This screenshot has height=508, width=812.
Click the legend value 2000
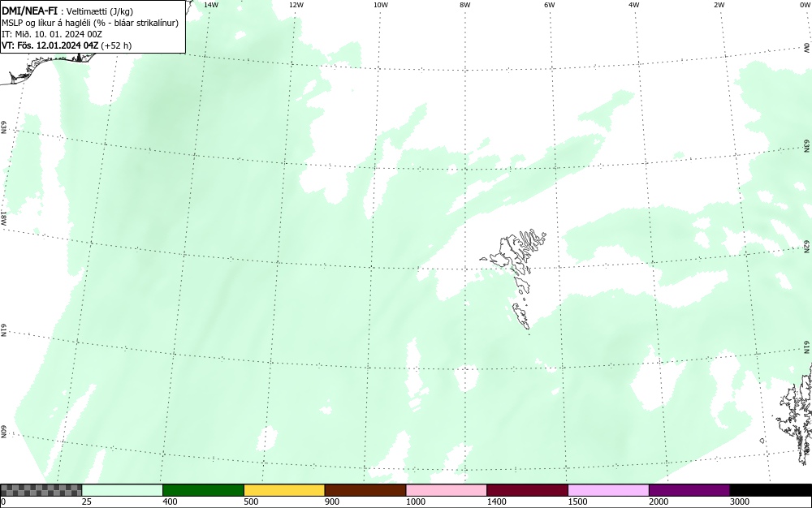pos(659,502)
